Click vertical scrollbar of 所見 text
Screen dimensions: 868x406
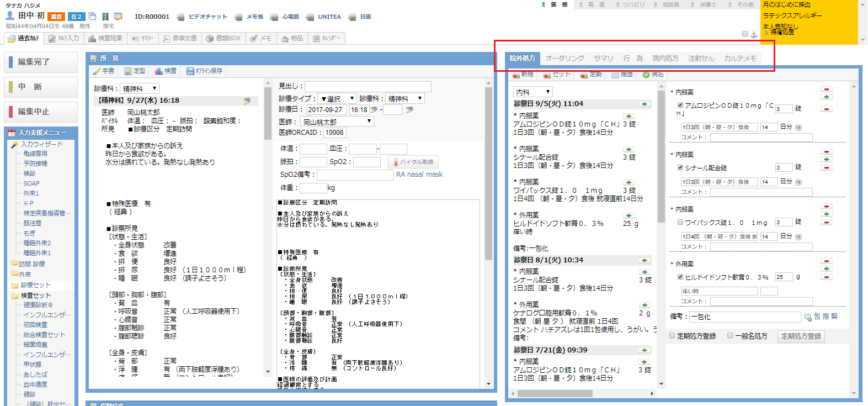pos(268,113)
